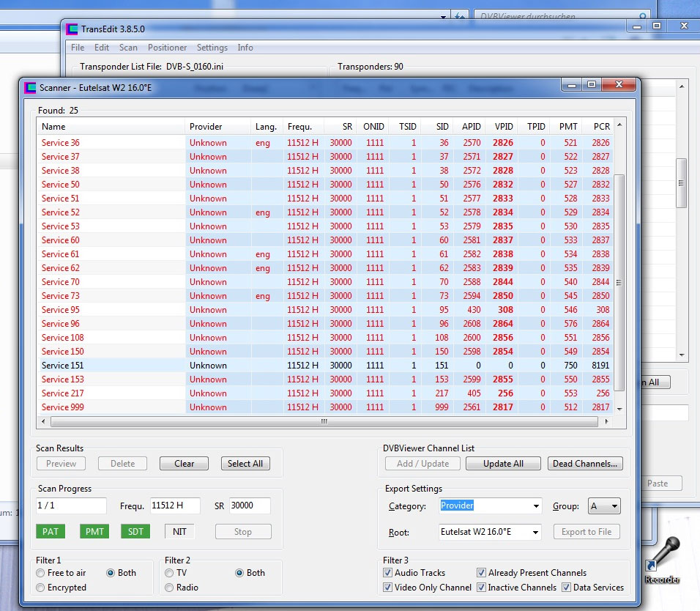
Task: Select the Service 108 row
Action: 325,337
